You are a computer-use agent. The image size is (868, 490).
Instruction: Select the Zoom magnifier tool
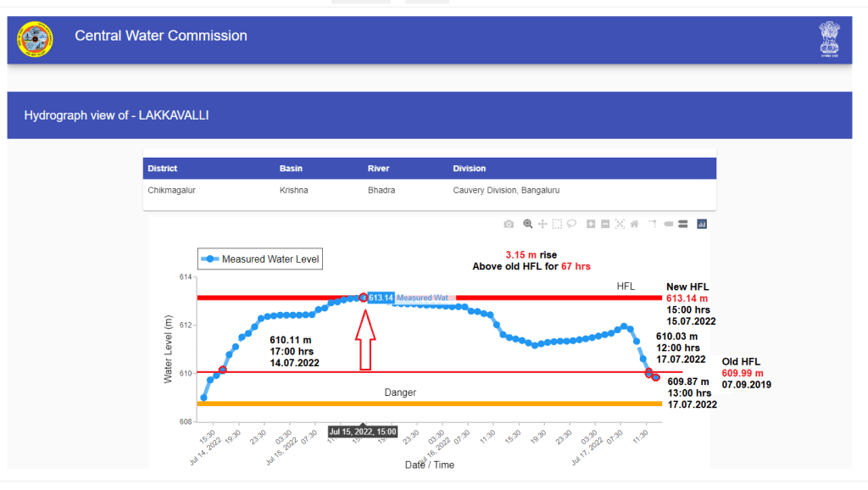[x=528, y=224]
